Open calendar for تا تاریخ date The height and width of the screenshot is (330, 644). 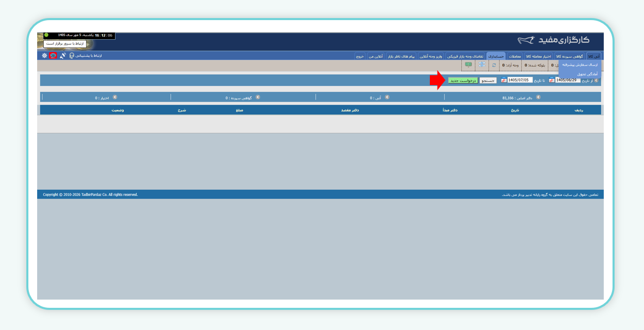504,80
